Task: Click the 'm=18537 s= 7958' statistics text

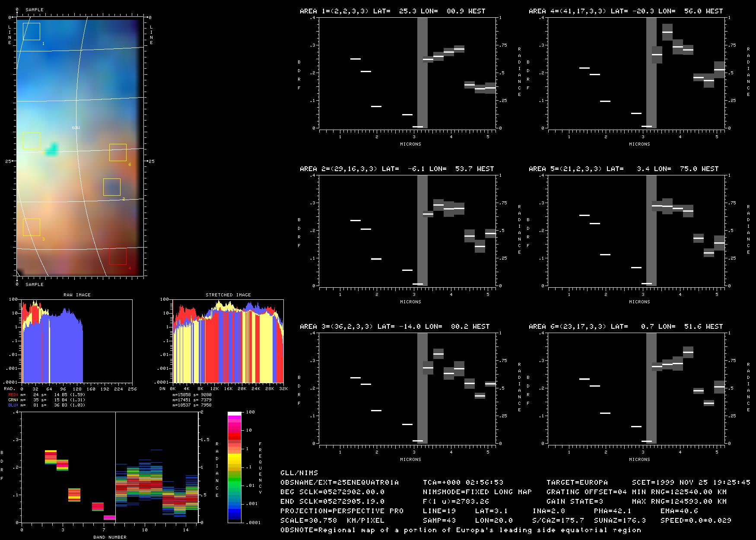Action: (192, 405)
